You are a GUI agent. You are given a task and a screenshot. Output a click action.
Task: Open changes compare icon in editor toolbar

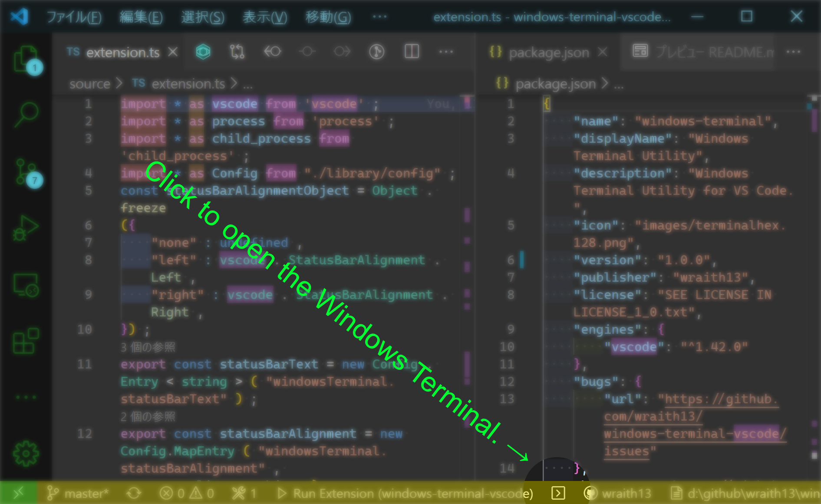point(237,52)
